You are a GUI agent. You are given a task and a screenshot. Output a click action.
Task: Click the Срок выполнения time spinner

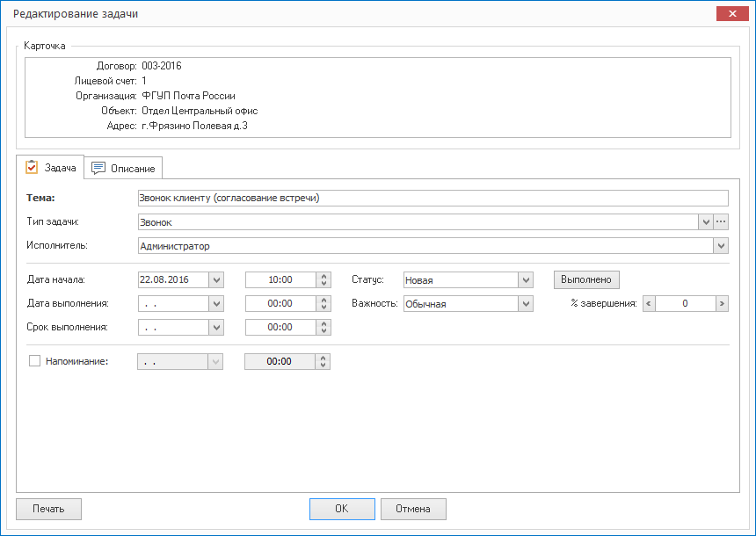[323, 327]
